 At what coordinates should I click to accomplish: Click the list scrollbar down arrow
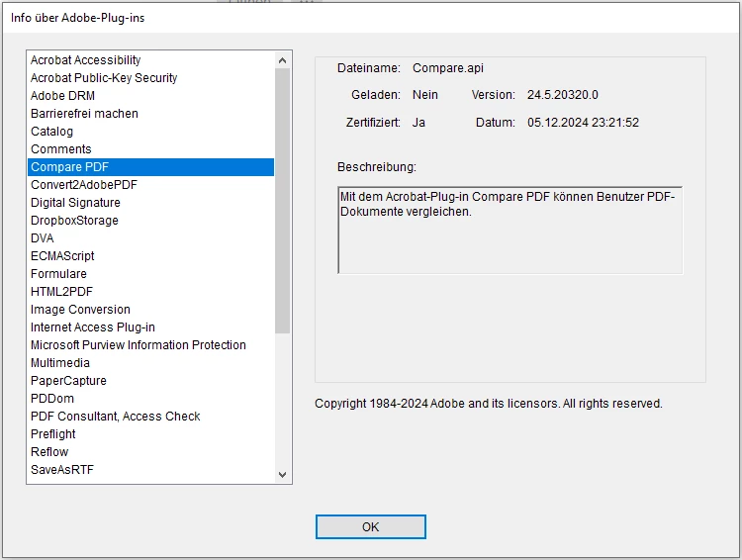tap(283, 475)
